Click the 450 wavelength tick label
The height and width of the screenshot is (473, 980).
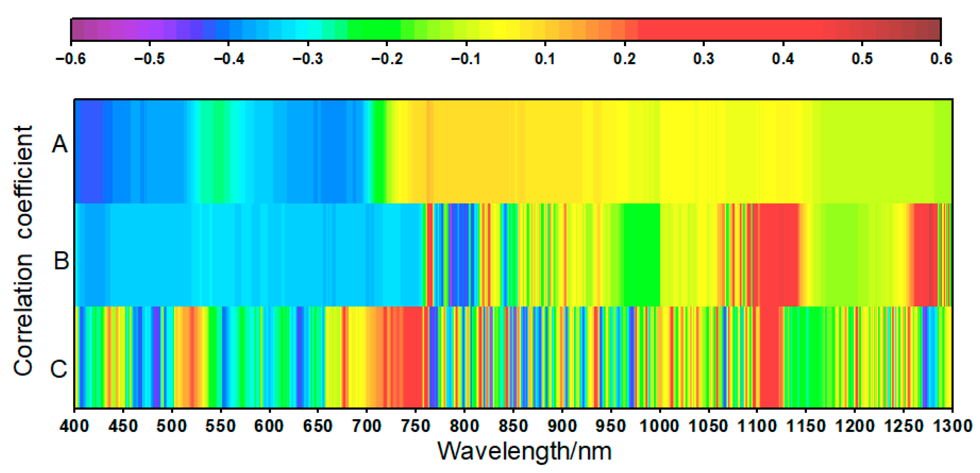click(x=123, y=426)
